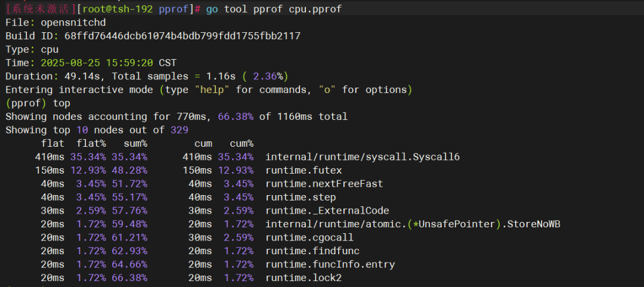Click sum% '64.66%' in funcInfo.entry row
644x287 pixels.
point(129,264)
